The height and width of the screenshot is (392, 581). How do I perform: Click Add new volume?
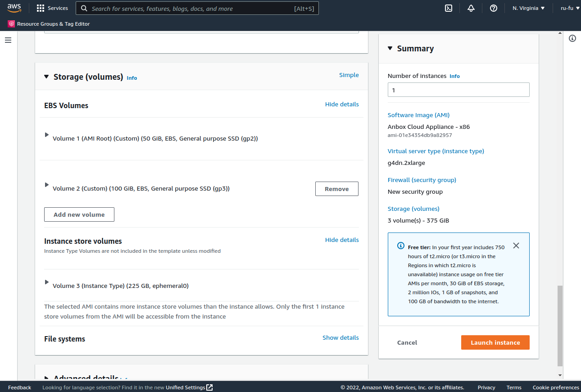click(x=79, y=214)
